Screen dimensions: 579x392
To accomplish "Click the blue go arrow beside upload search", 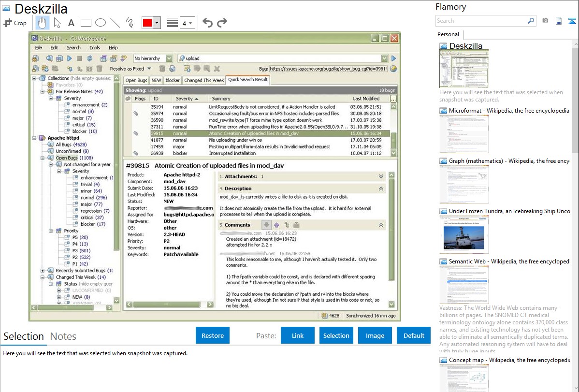I will click(x=393, y=58).
